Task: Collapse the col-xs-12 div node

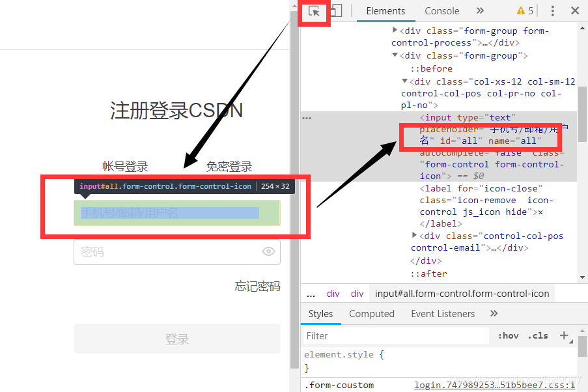Action: (404, 81)
